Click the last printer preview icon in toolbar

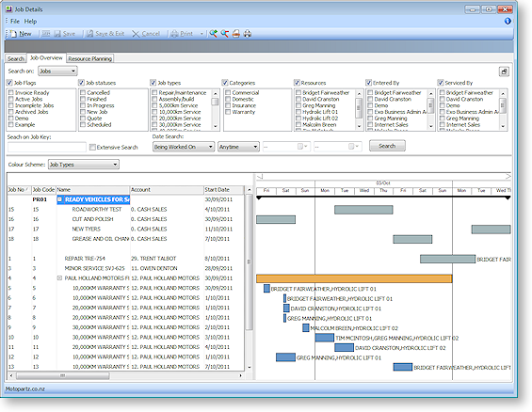click(x=248, y=33)
